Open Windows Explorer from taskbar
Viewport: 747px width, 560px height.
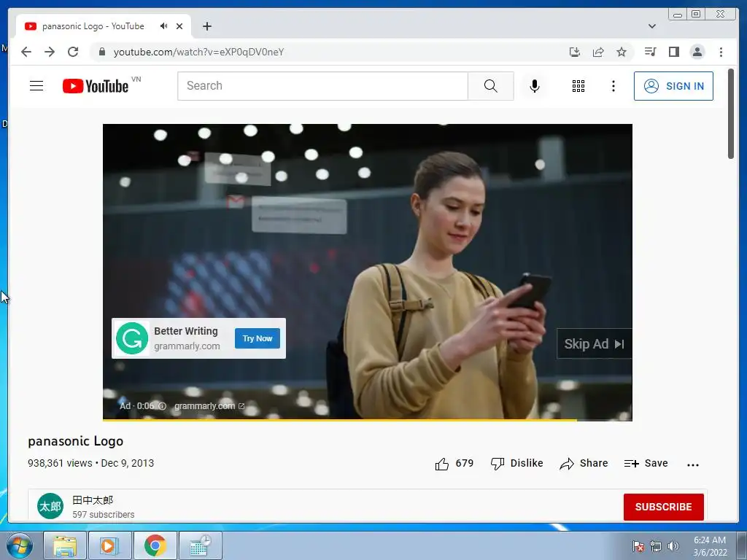coord(65,546)
